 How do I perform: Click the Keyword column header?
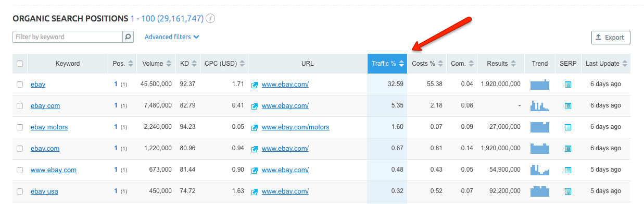tap(68, 64)
